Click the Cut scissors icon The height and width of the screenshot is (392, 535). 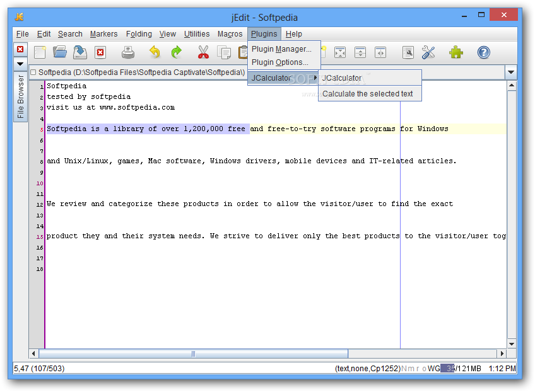pyautogui.click(x=203, y=52)
